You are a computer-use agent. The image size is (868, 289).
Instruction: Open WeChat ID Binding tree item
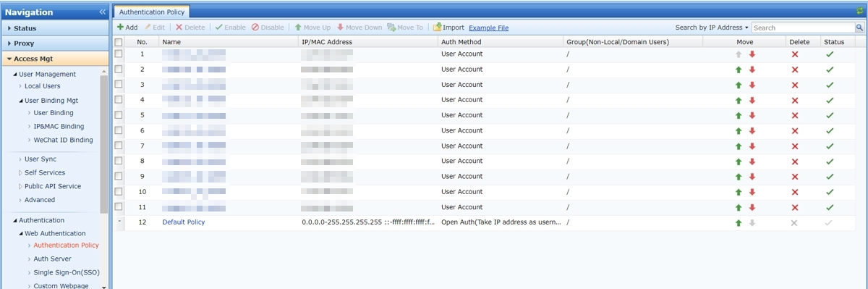63,140
